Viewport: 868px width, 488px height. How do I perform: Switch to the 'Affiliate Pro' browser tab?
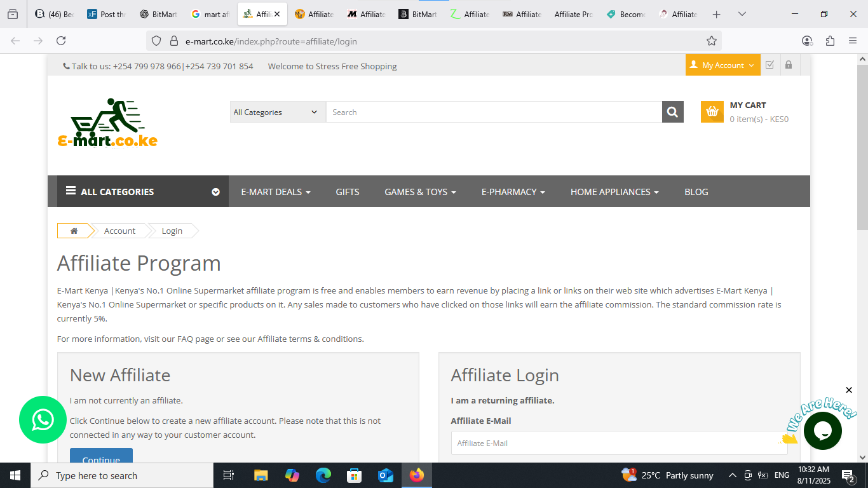click(x=573, y=14)
